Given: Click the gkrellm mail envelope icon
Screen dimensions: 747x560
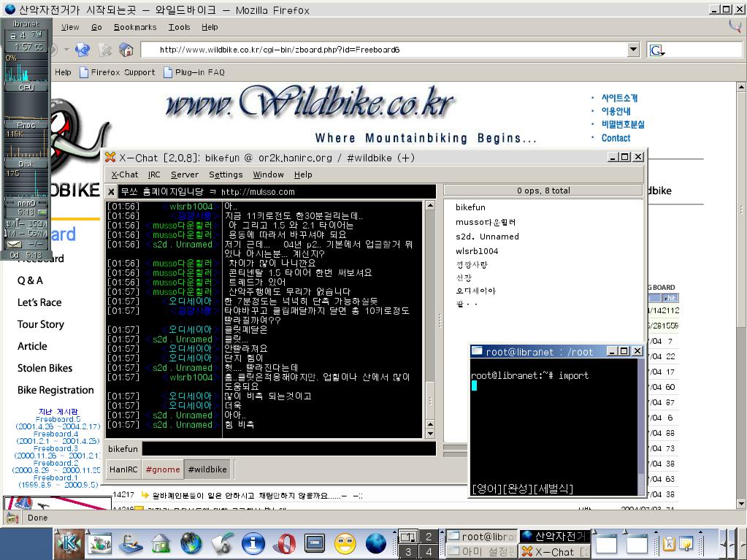Looking at the screenshot, I should click(14, 245).
